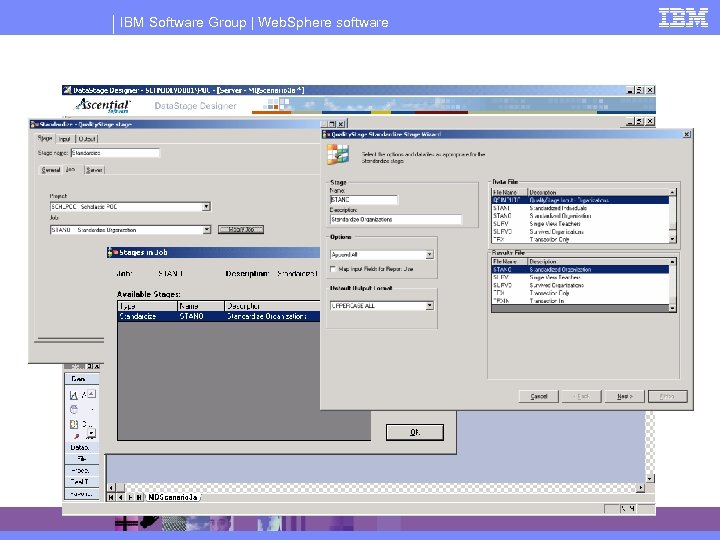Select Survived Organizations row in Results File list
Screen dimensions: 720x540
(580, 285)
